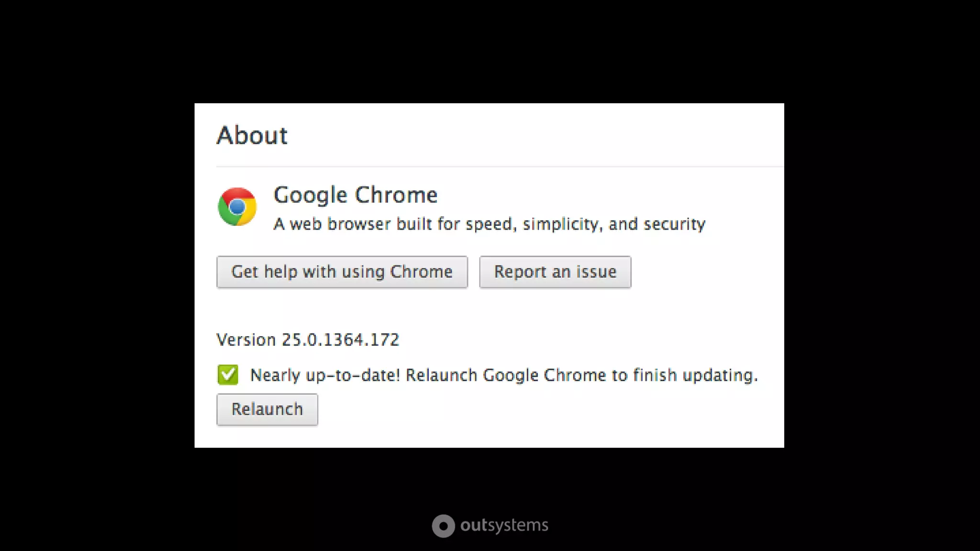Click the web browser tagline text
The height and width of the screenshot is (551, 980).
point(490,224)
